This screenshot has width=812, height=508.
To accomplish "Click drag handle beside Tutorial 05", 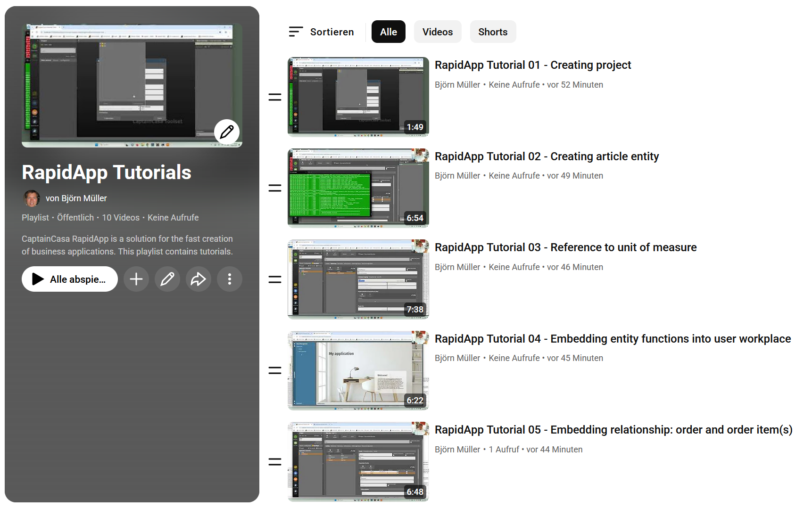I will 275,462.
